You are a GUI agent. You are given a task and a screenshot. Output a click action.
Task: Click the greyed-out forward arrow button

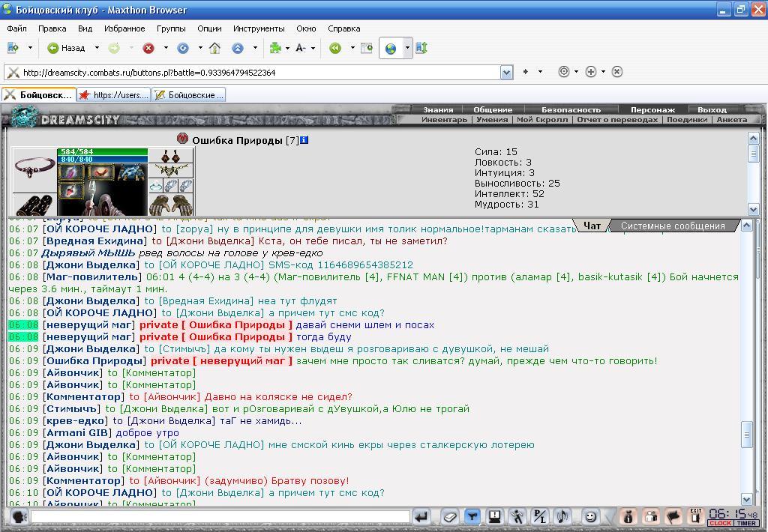[114, 48]
